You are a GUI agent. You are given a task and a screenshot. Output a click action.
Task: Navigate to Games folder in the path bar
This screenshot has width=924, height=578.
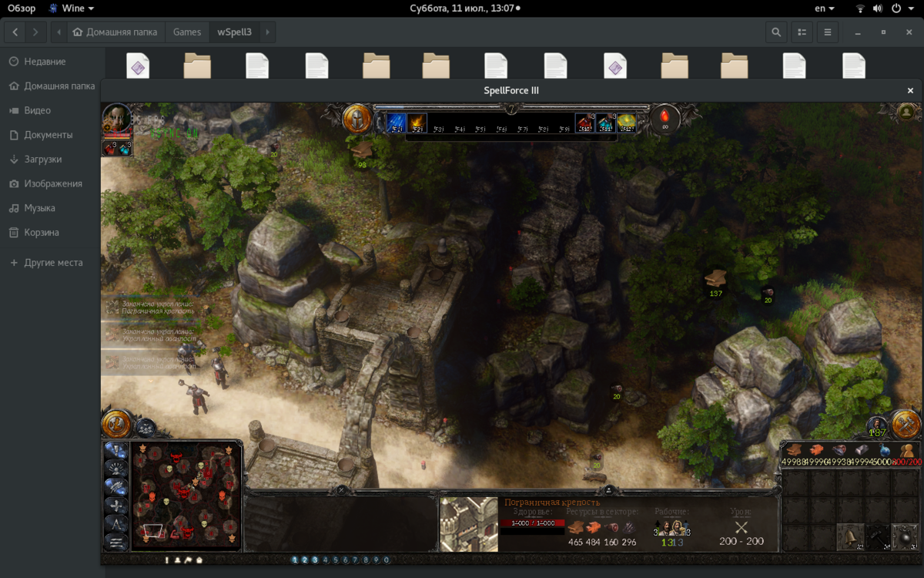point(187,32)
